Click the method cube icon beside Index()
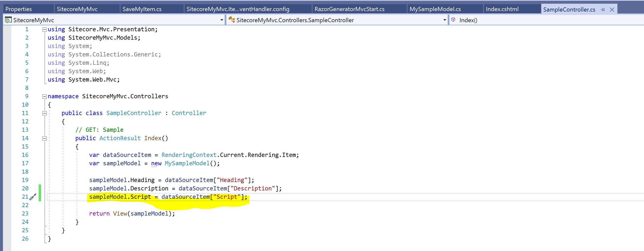The image size is (644, 251). coord(453,19)
